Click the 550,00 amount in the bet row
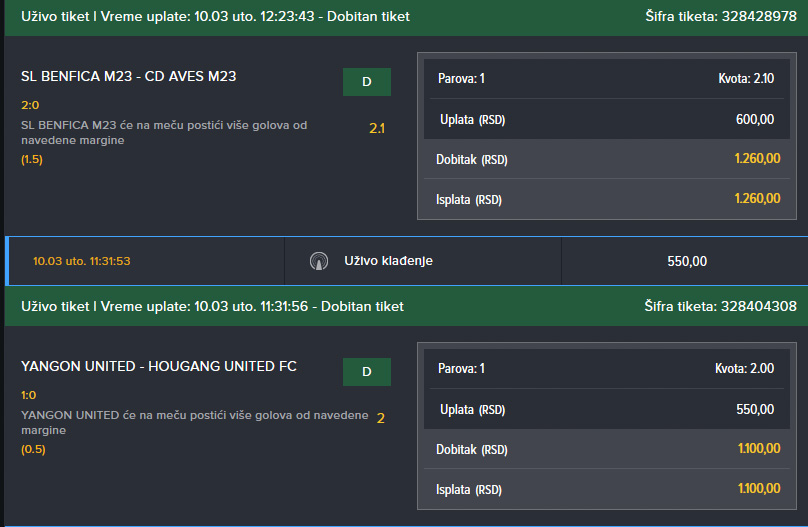 tap(687, 261)
